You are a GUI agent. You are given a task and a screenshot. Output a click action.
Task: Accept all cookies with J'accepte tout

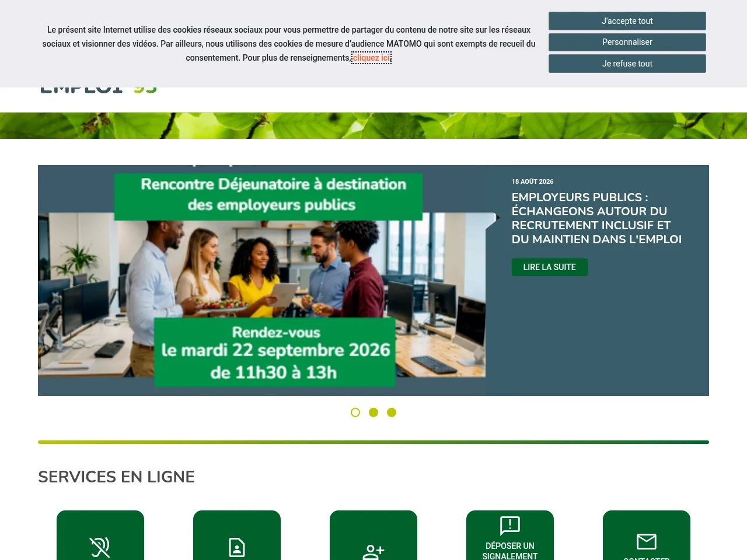coord(627,21)
